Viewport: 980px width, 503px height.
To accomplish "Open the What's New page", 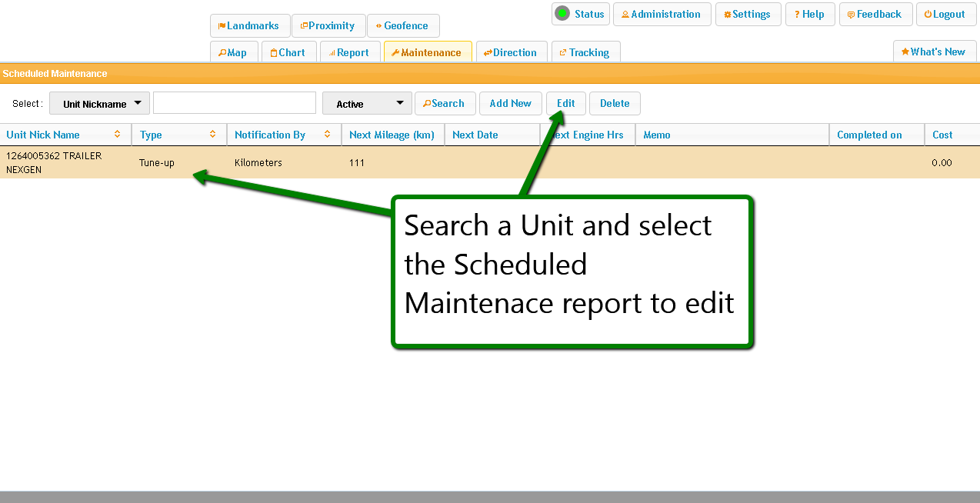I will click(934, 52).
